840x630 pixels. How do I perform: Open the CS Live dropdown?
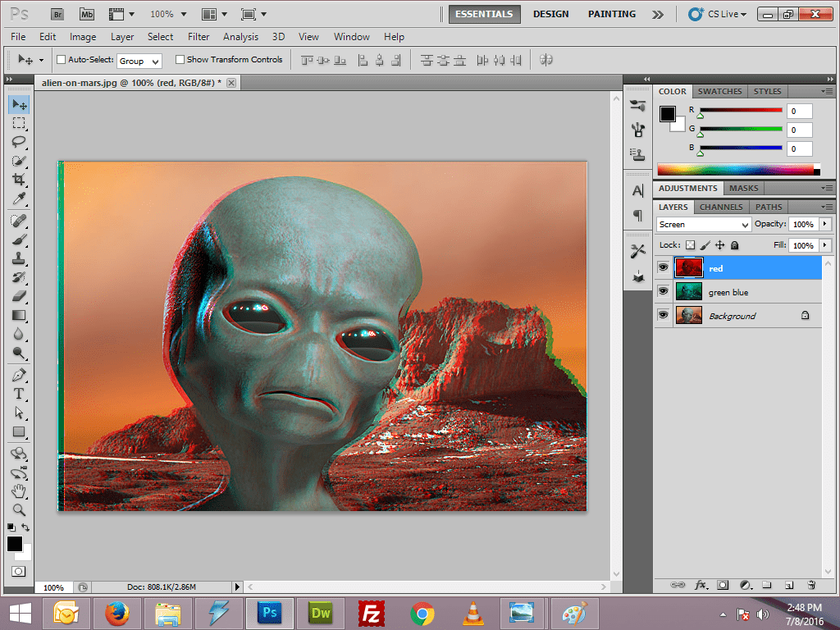718,15
